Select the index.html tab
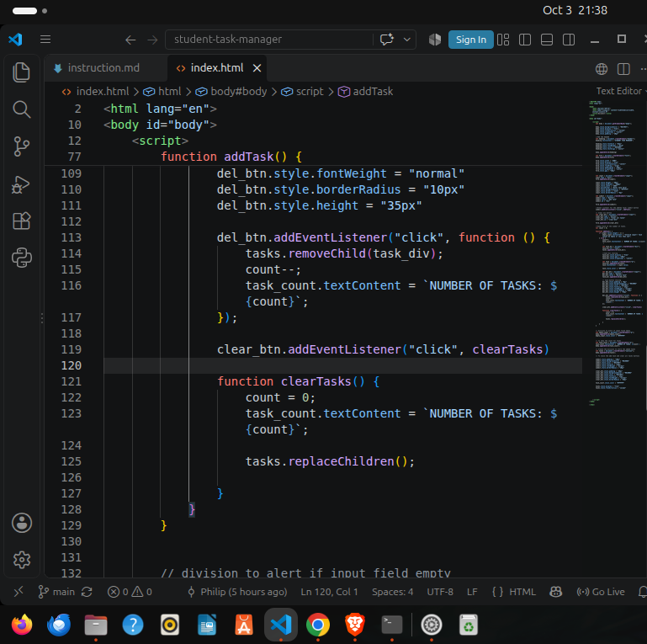The width and height of the screenshot is (647, 644). click(x=217, y=67)
